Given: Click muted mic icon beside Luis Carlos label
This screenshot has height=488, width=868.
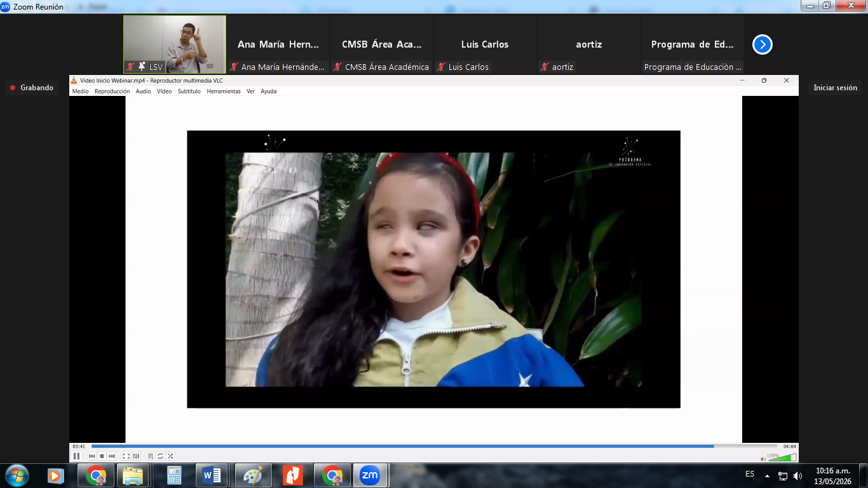Looking at the screenshot, I should pyautogui.click(x=441, y=67).
